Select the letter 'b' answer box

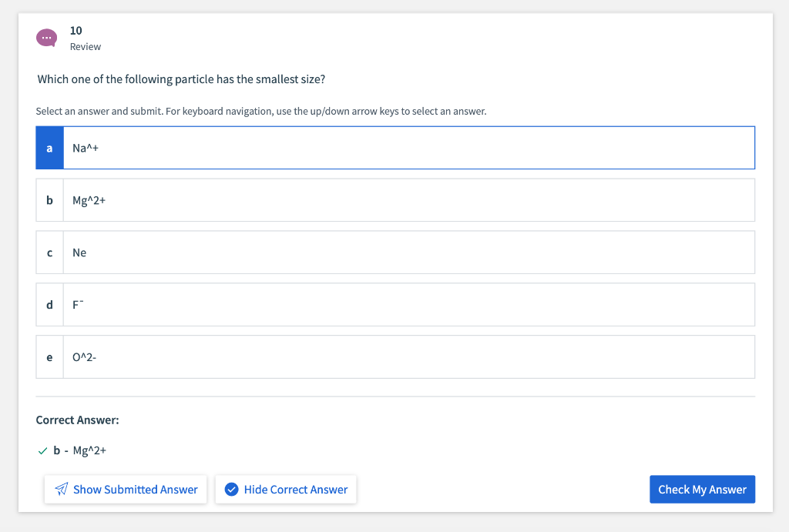[49, 200]
